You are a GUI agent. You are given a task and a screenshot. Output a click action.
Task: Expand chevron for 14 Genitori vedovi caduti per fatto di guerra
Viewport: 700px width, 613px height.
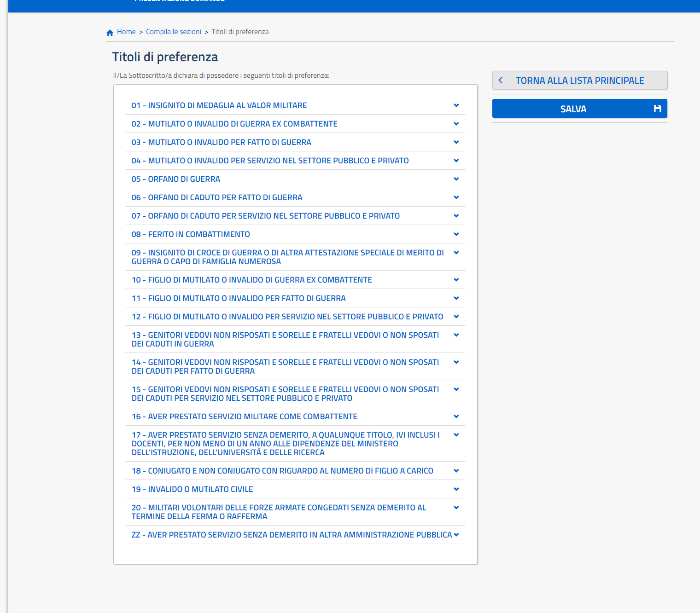(x=456, y=362)
